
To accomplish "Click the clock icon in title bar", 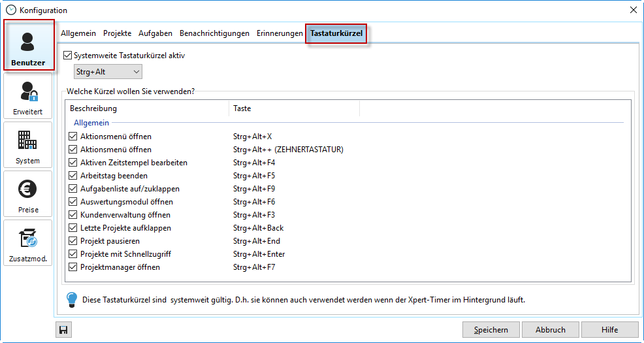I will (x=10, y=10).
